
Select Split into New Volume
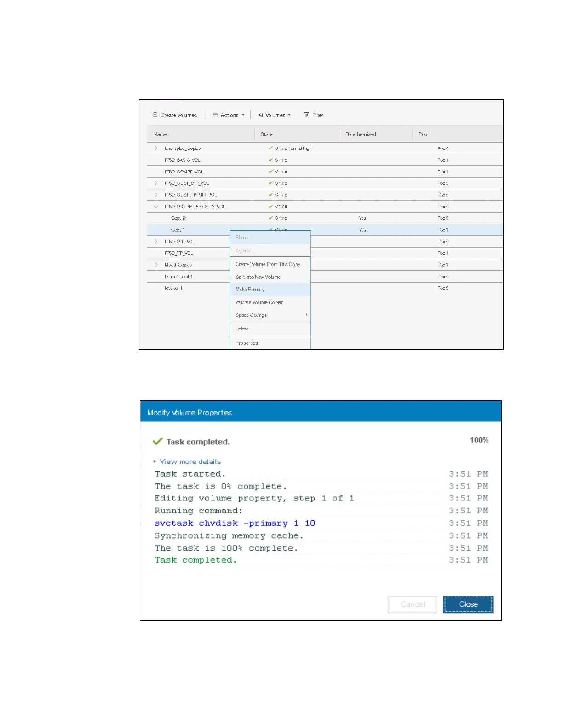(x=258, y=277)
